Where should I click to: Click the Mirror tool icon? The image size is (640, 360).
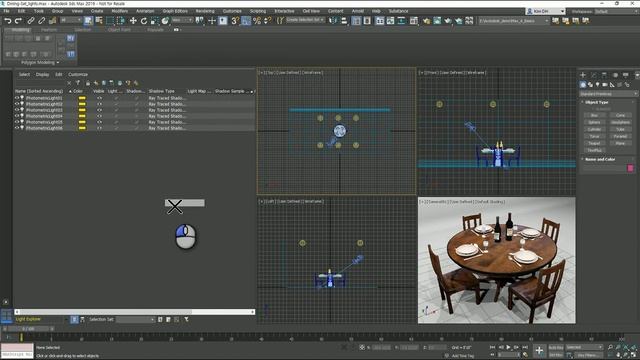[x=333, y=20]
